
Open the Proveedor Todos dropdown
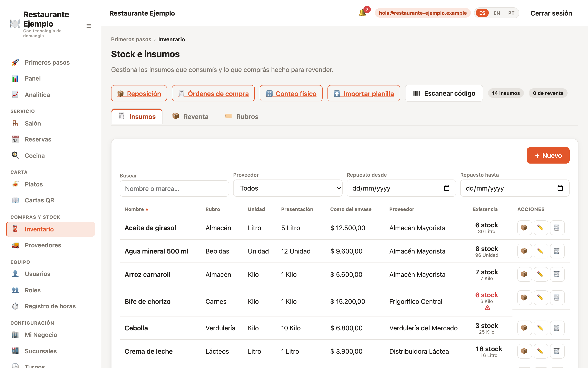click(288, 188)
